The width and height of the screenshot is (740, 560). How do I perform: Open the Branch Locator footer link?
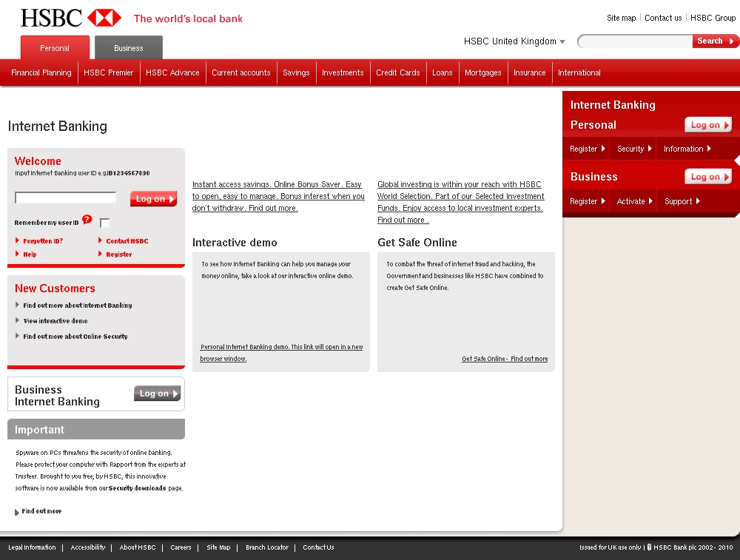pyautogui.click(x=267, y=547)
